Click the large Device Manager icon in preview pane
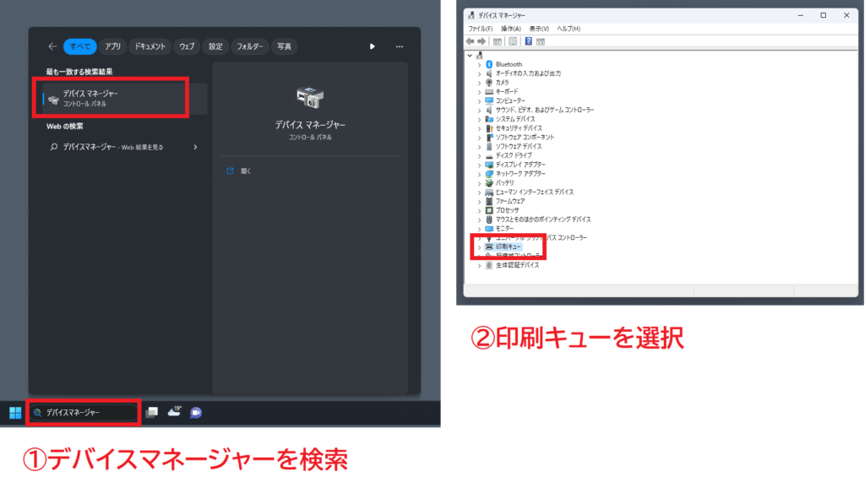This screenshot has width=865, height=504. [310, 98]
